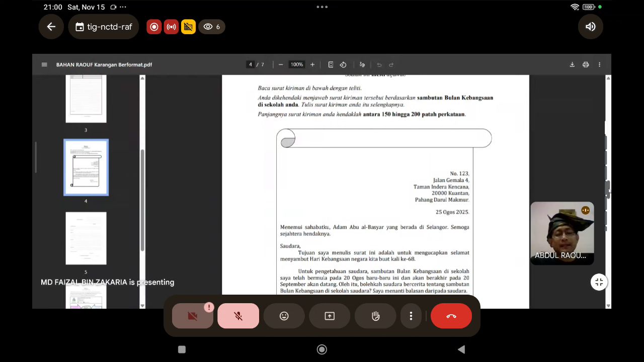Raise your hand
Viewport: 644px width, 362px height.
click(375, 316)
